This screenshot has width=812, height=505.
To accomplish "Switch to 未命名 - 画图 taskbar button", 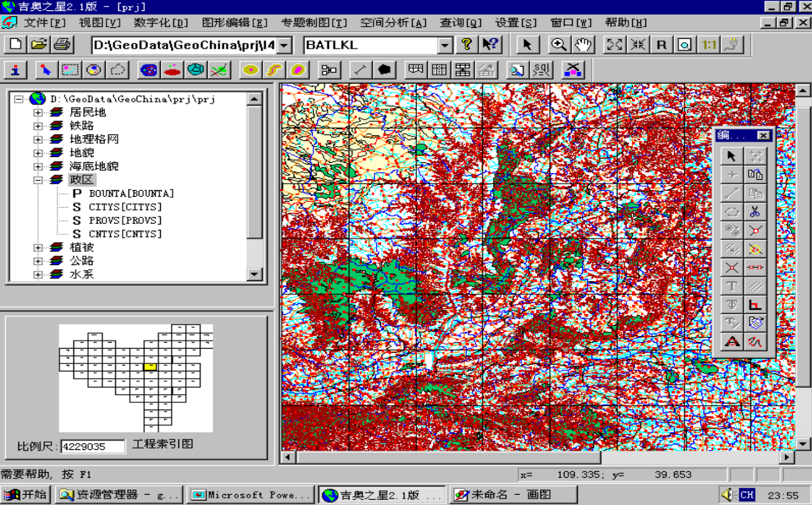I will [x=512, y=495].
